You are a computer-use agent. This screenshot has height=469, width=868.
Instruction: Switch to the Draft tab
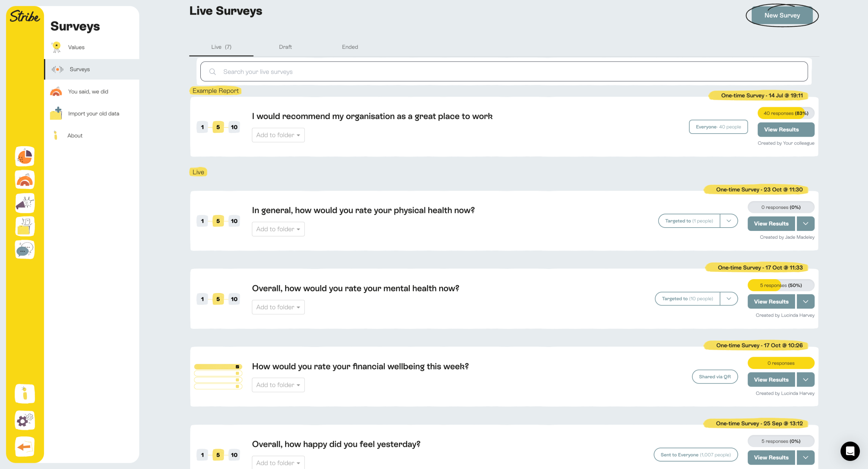coord(285,47)
